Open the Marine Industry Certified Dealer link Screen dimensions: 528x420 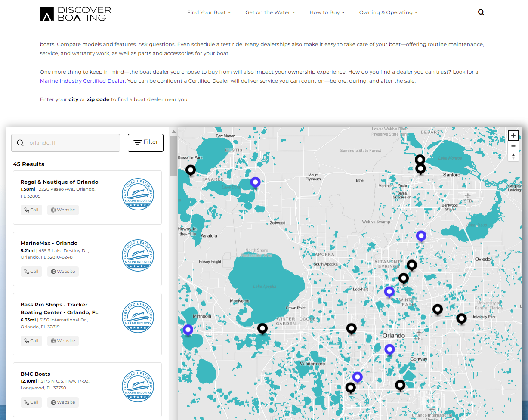[82, 81]
